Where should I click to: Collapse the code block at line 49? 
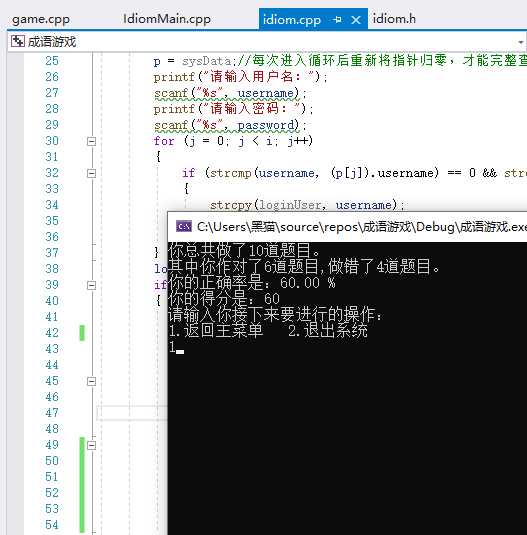pos(91,445)
